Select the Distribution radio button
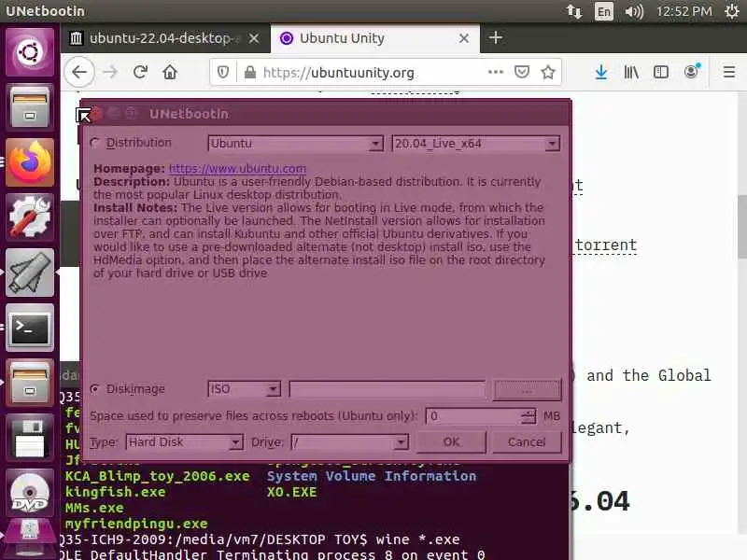Viewport: 747px width, 560px height. (x=95, y=143)
